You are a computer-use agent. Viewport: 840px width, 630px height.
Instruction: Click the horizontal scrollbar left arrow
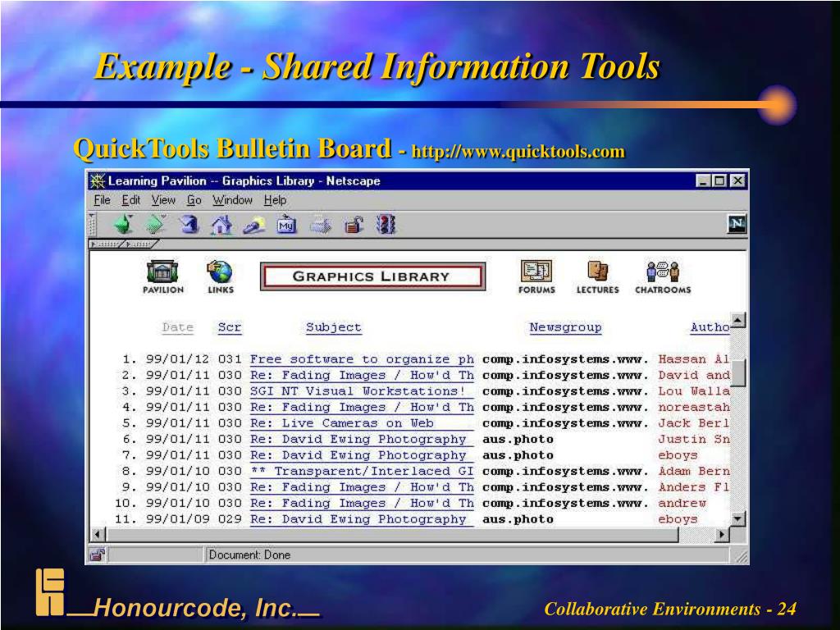(x=97, y=534)
